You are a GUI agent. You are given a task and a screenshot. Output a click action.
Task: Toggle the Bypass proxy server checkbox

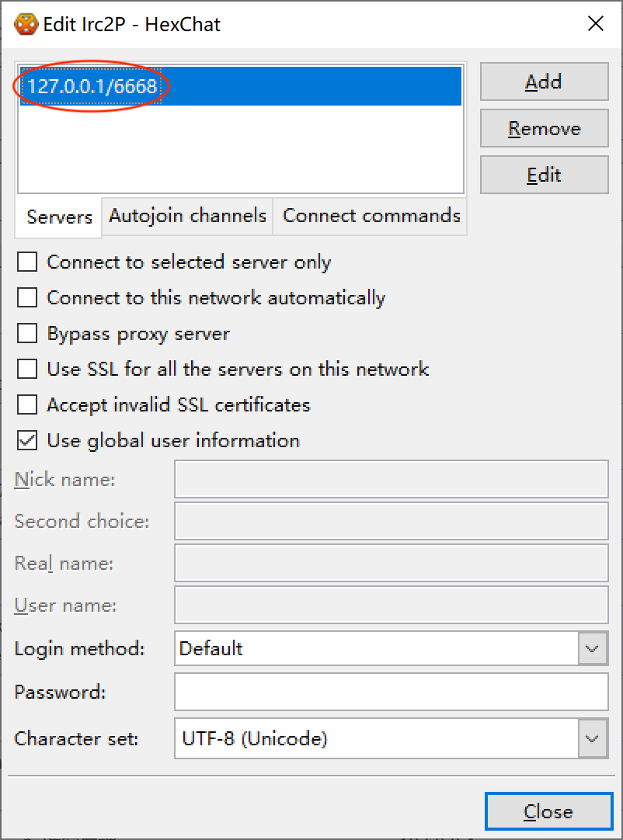[28, 334]
